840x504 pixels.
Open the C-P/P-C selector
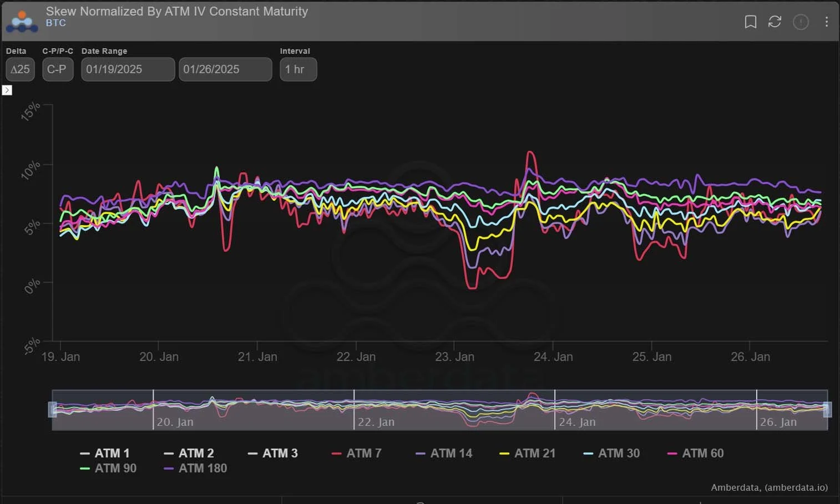click(58, 69)
